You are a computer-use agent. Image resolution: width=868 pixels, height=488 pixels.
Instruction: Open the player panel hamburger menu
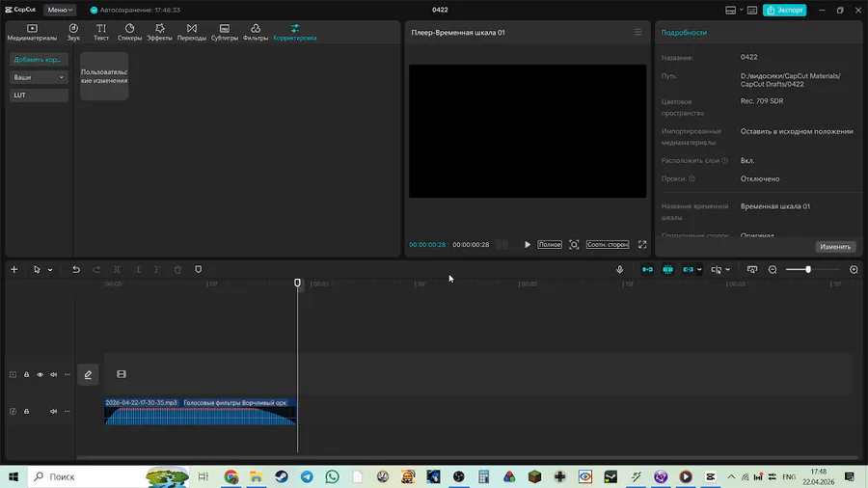point(637,32)
